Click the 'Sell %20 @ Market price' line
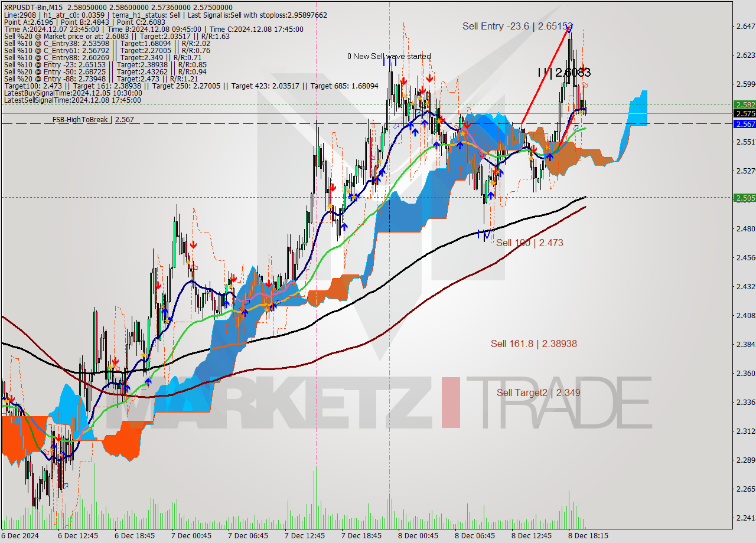756x543 pixels. coord(116,36)
